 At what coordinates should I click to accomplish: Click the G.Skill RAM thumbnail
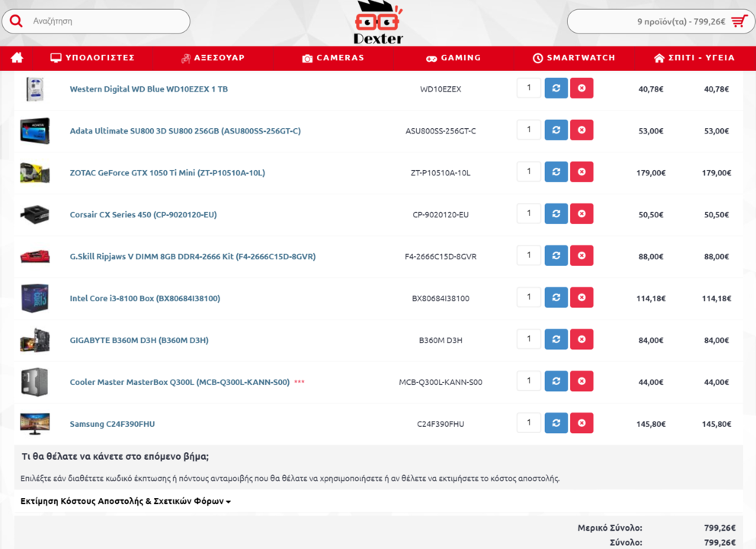click(35, 256)
